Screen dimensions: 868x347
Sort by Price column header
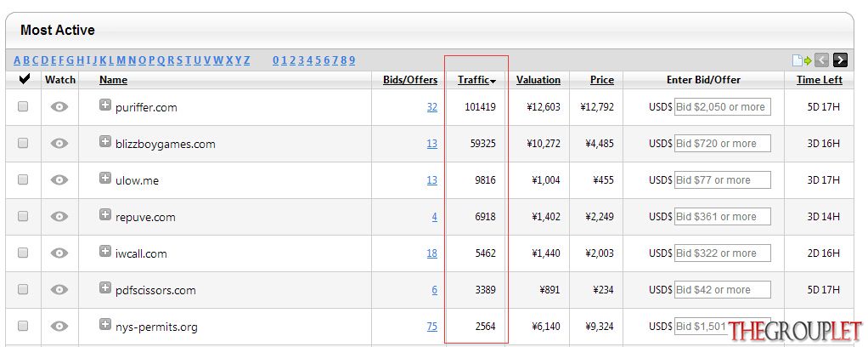[601, 80]
